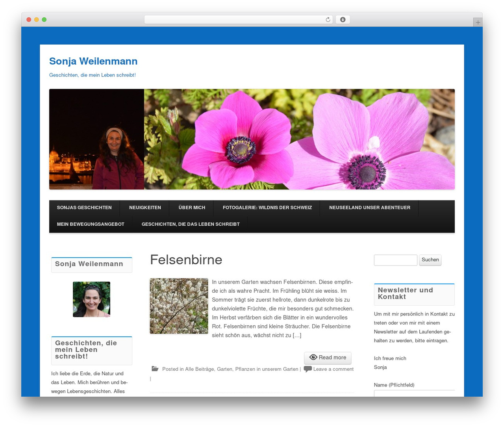Click the Read more button
This screenshot has height=427, width=504.
pos(328,358)
